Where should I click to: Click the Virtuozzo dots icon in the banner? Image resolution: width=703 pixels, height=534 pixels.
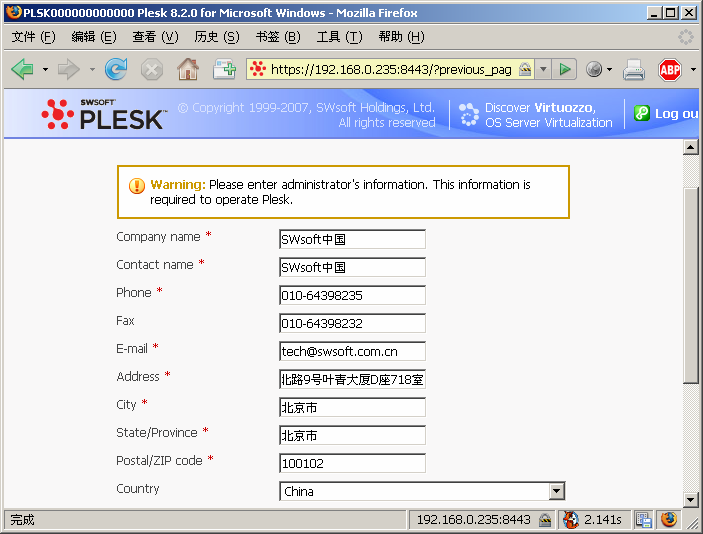click(x=469, y=114)
